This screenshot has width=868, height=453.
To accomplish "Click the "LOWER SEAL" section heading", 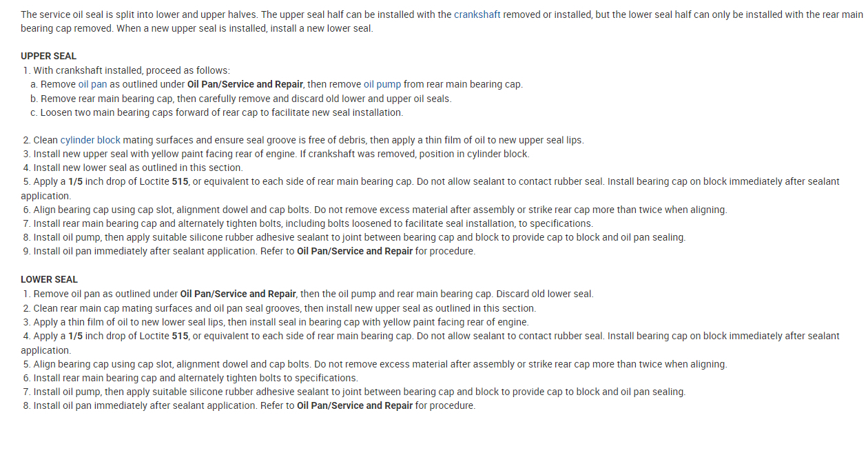I will [49, 279].
